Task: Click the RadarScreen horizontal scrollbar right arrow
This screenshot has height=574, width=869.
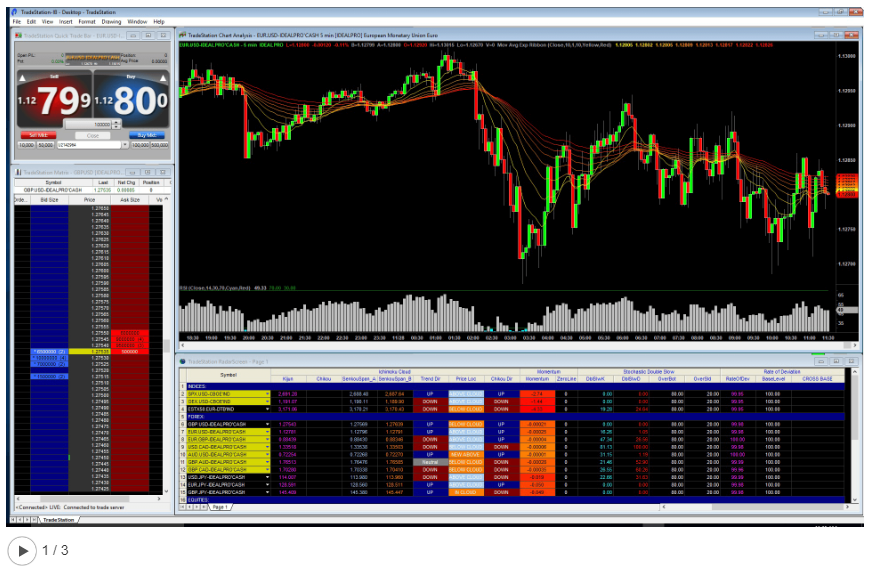Action: pos(847,507)
